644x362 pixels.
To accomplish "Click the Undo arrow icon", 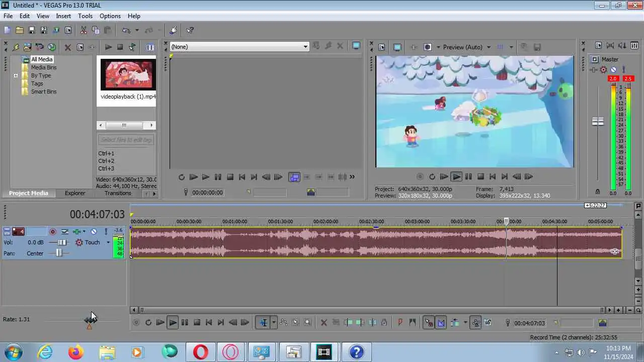I will pos(126,30).
